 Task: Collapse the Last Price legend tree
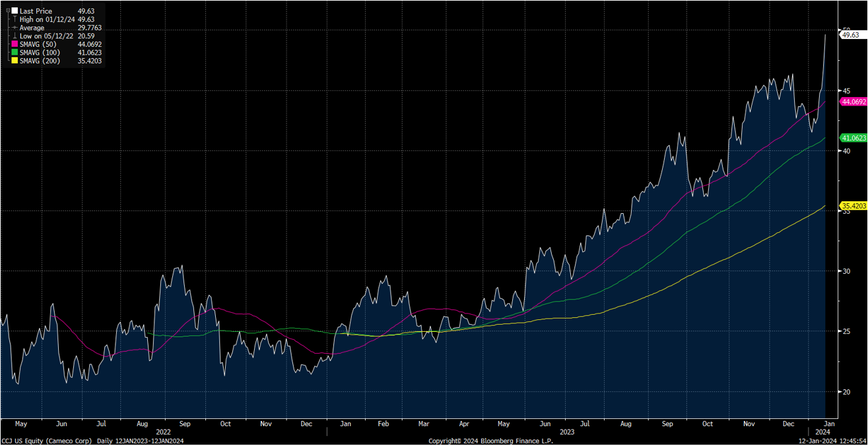7,11
